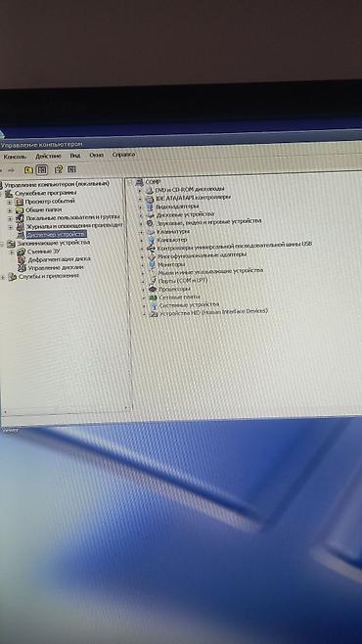Toggle the Show/Hide console tree toolbar icon

click(x=42, y=169)
